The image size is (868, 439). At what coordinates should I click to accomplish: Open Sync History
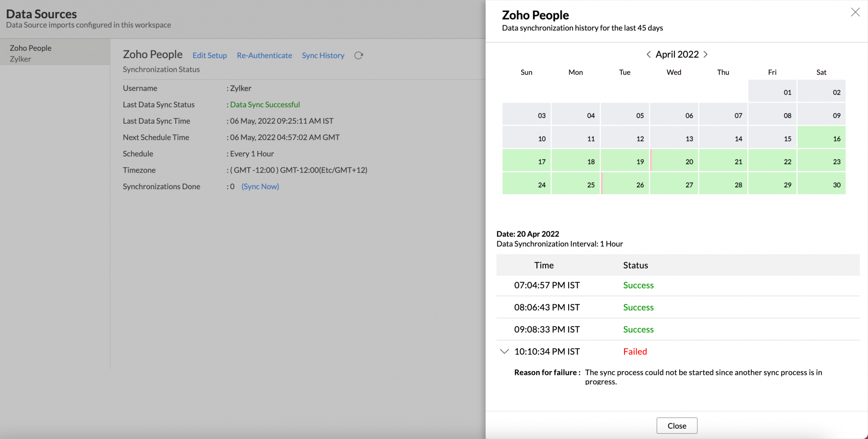tap(323, 56)
